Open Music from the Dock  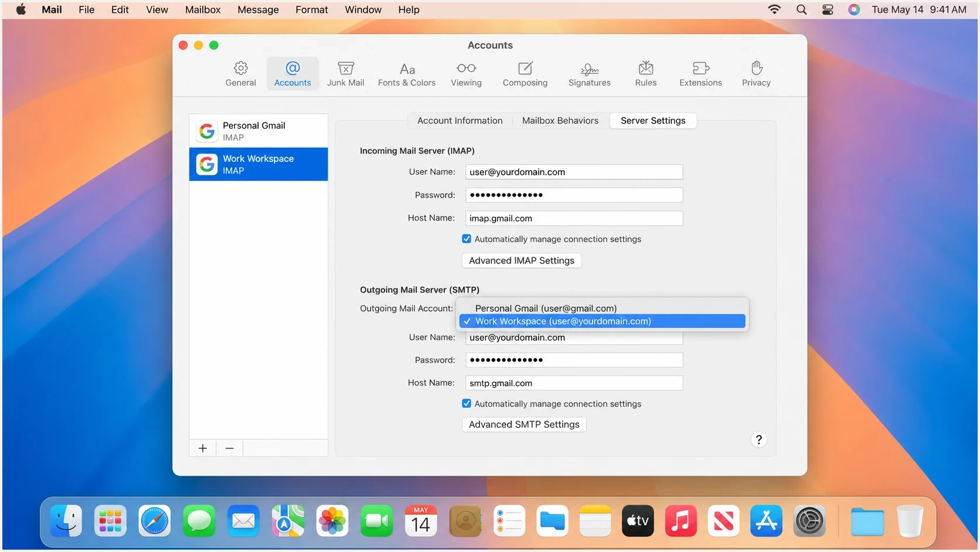coord(680,521)
